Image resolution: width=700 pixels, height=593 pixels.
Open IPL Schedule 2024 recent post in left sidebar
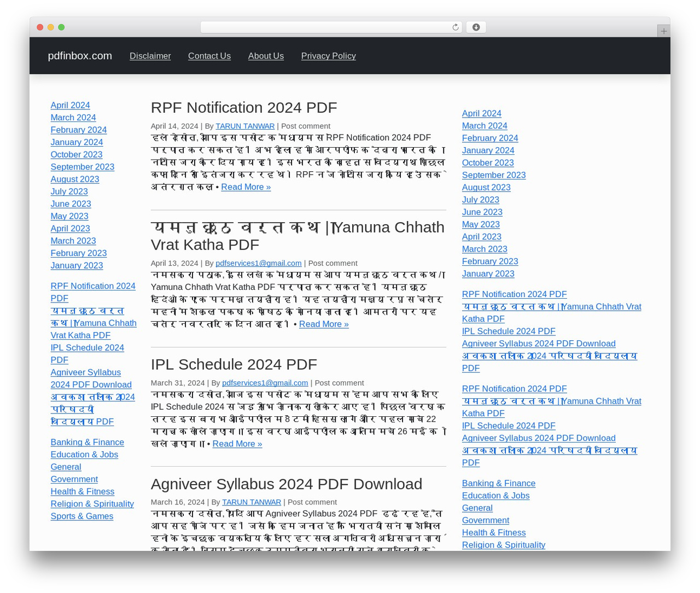pyautogui.click(x=87, y=354)
